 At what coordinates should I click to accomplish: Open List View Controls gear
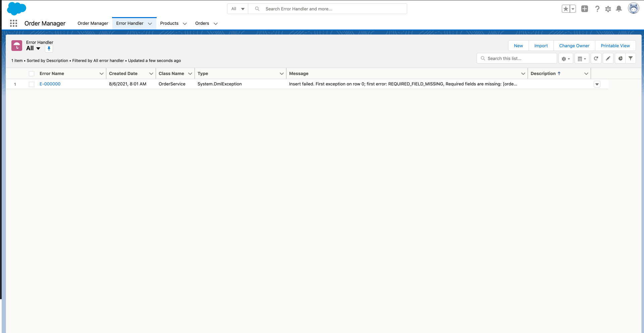[x=566, y=59]
